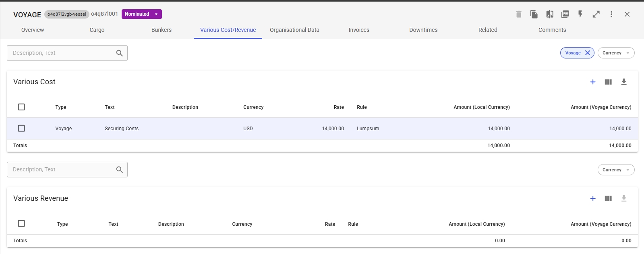Switch to the Bunkers tab

pyautogui.click(x=161, y=30)
